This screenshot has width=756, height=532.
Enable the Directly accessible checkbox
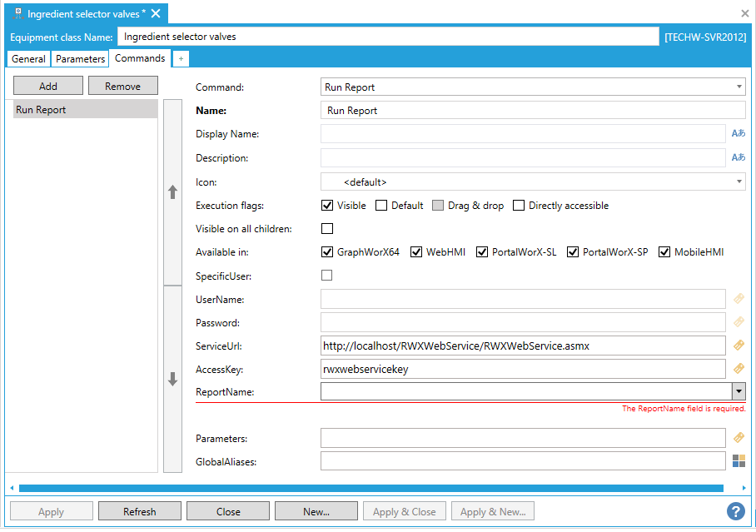pos(519,206)
